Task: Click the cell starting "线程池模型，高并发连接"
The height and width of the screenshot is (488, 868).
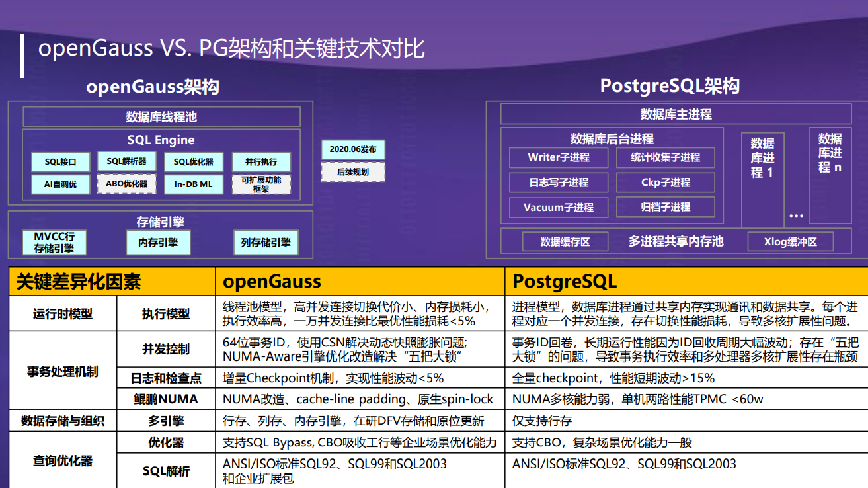Action: click(360, 313)
